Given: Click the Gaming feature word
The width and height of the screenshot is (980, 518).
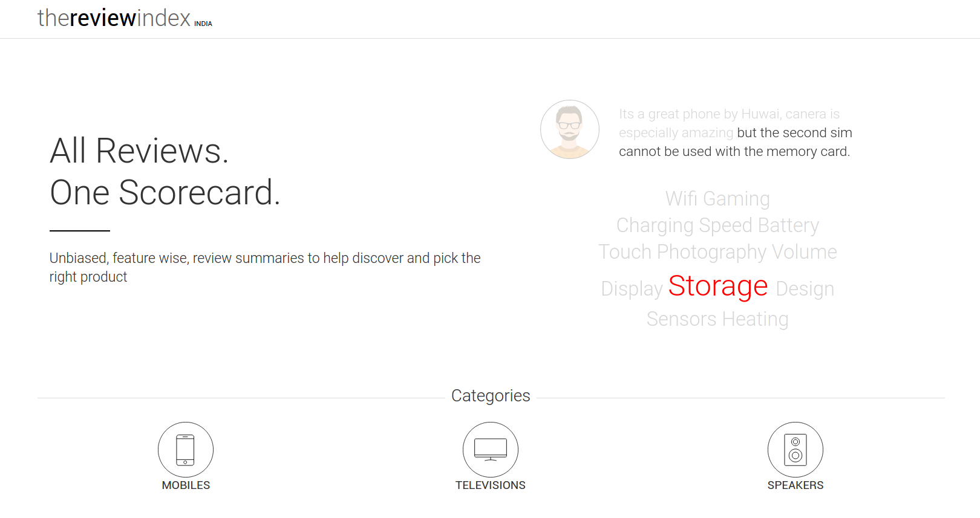Looking at the screenshot, I should (x=736, y=199).
